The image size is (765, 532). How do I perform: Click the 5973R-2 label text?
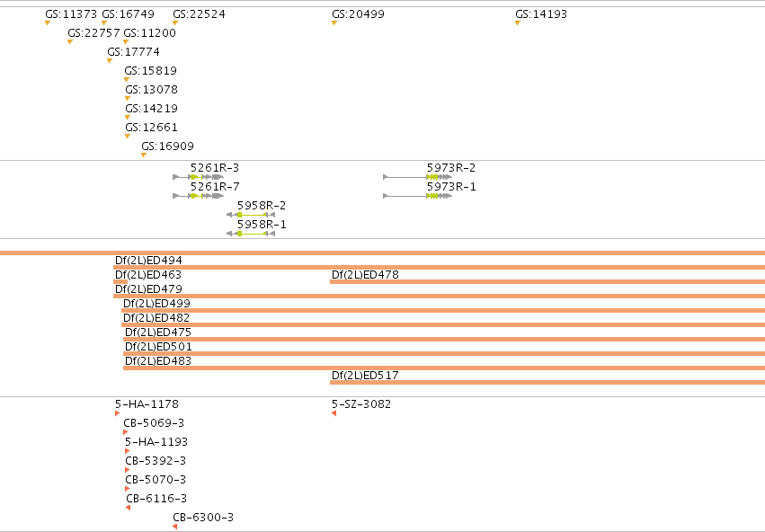tap(450, 168)
